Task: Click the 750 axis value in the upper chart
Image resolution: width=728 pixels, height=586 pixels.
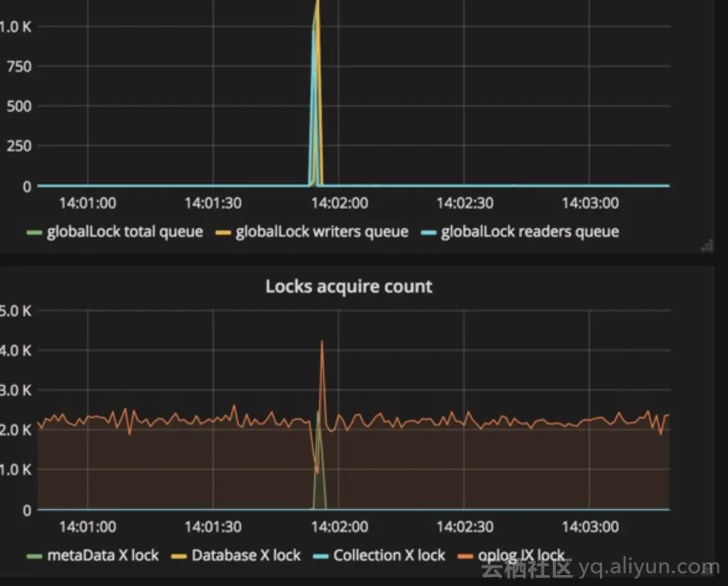Action: [x=19, y=66]
